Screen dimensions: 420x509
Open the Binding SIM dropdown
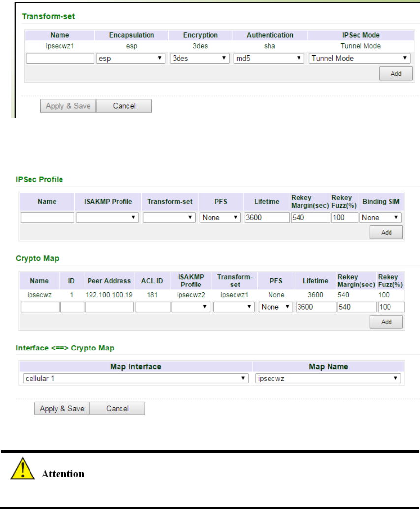(x=380, y=218)
